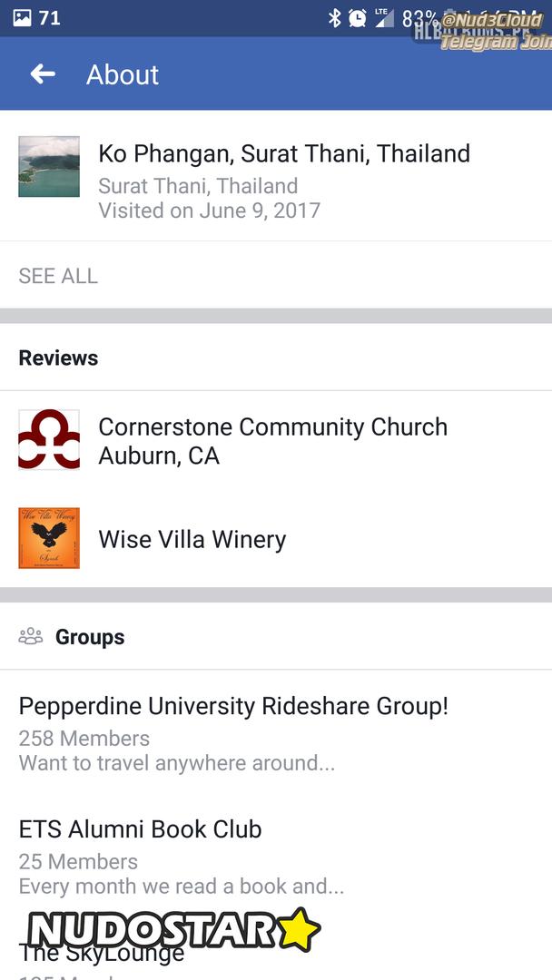Image resolution: width=552 pixels, height=980 pixels.
Task: Tap the picture notification icon in status bar
Action: pos(23,17)
